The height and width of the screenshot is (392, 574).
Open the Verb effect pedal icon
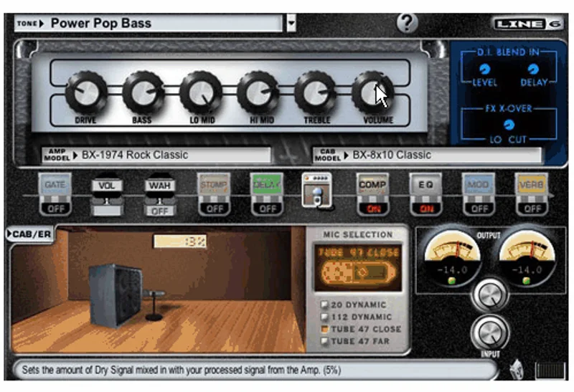click(532, 186)
